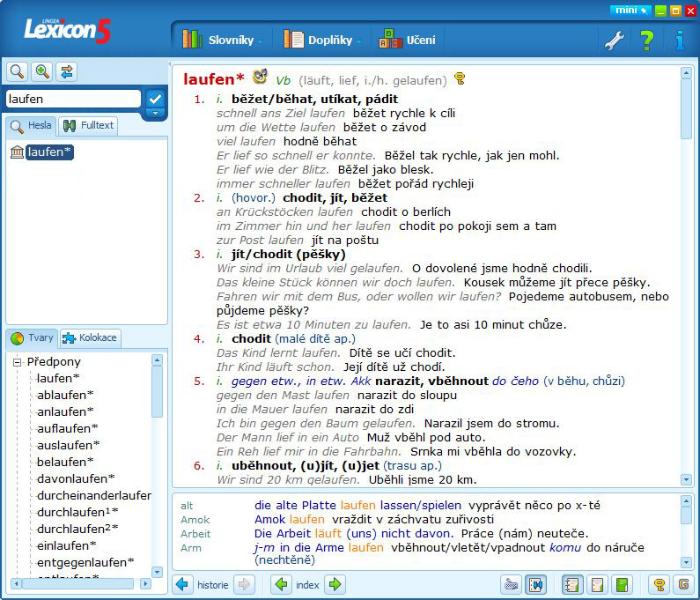This screenshot has width=700, height=600.
Task: Play pronunciation icon next to laufen*
Action: 260,78
